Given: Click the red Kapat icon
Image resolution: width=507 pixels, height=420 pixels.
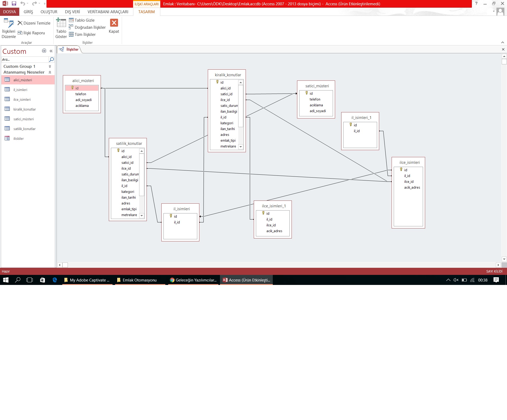Looking at the screenshot, I should click(114, 23).
